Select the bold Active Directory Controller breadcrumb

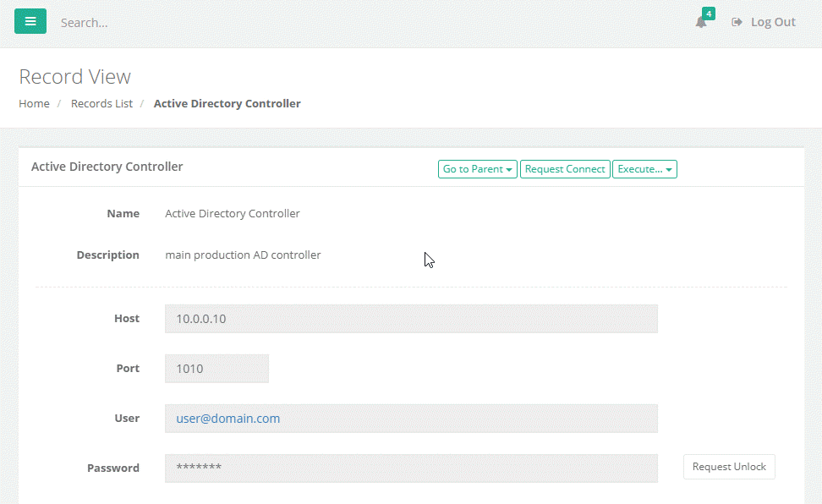click(227, 103)
